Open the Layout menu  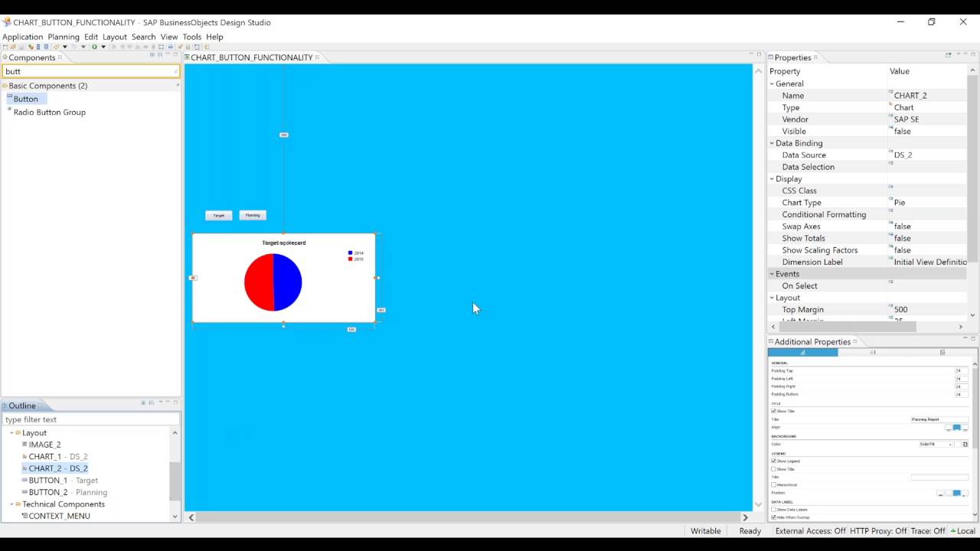tap(115, 37)
